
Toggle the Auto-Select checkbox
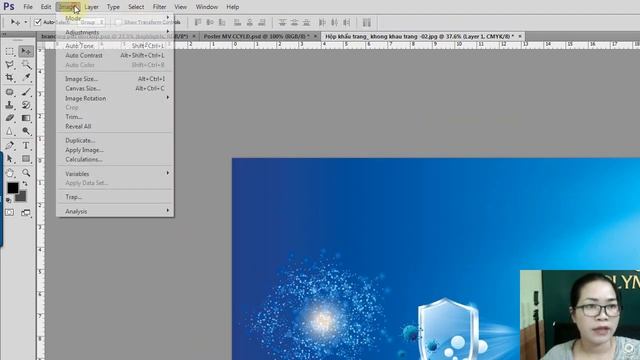(x=38, y=22)
